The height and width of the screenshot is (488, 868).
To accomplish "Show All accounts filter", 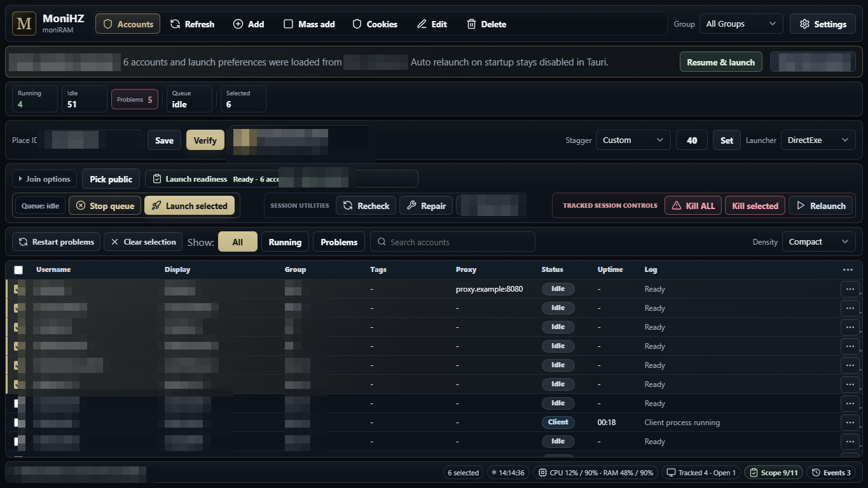I will pos(238,242).
